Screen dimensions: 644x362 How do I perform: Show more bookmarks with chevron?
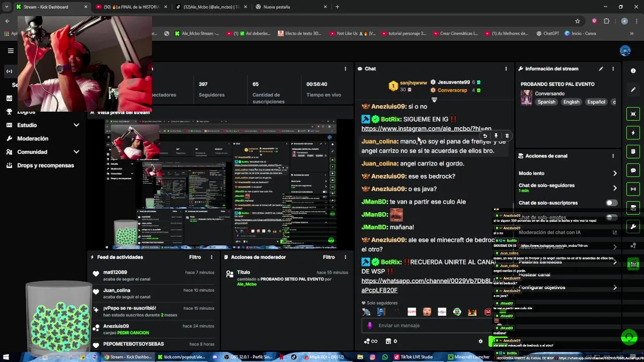[631, 34]
